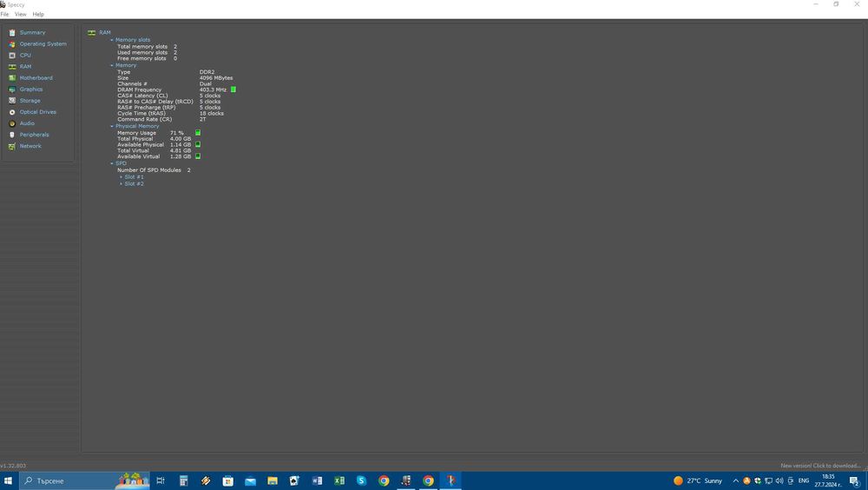Collapse the Physical Memory node
The height and width of the screenshot is (490, 868).
(112, 126)
